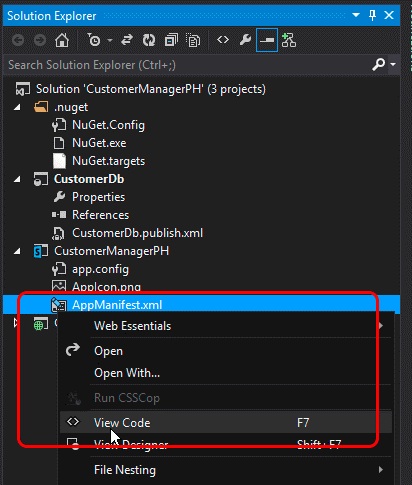This screenshot has height=485, width=412.
Task: Select CustomerDb.publish.xml file
Action: pyautogui.click(x=137, y=233)
